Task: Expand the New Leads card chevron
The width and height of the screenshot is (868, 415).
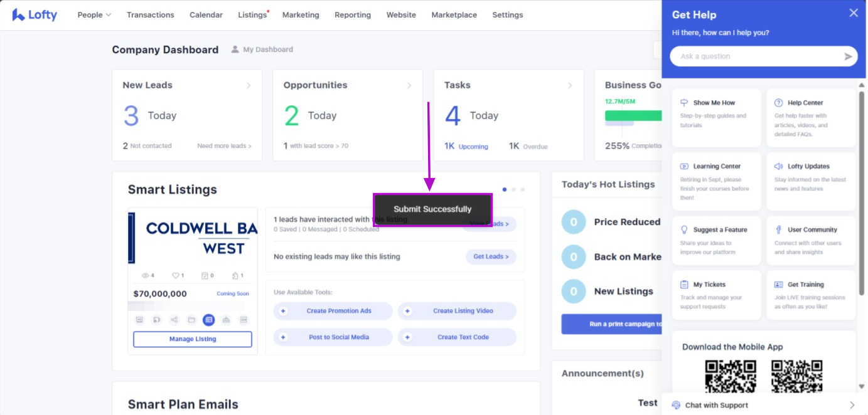Action: click(249, 85)
